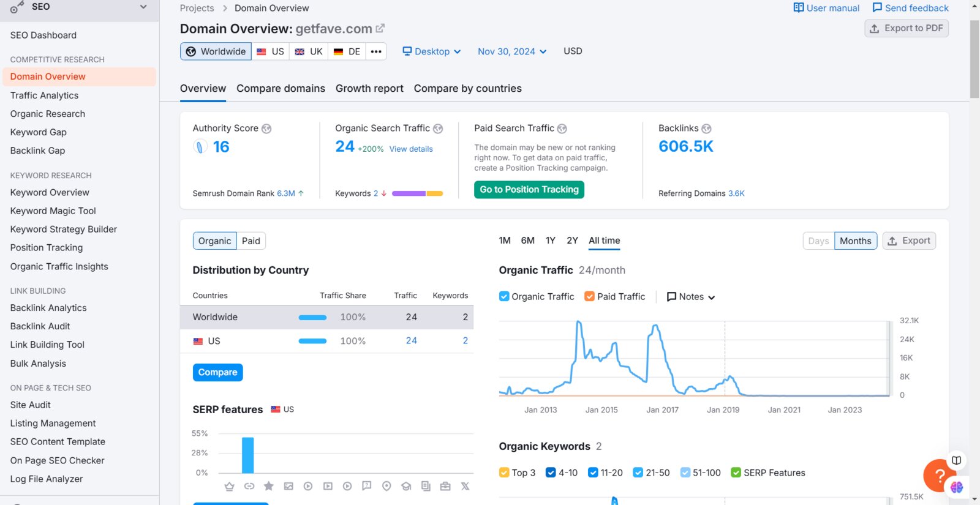The height and width of the screenshot is (505, 980).
Task: Toggle Top 3 keywords checkbox
Action: (504, 473)
